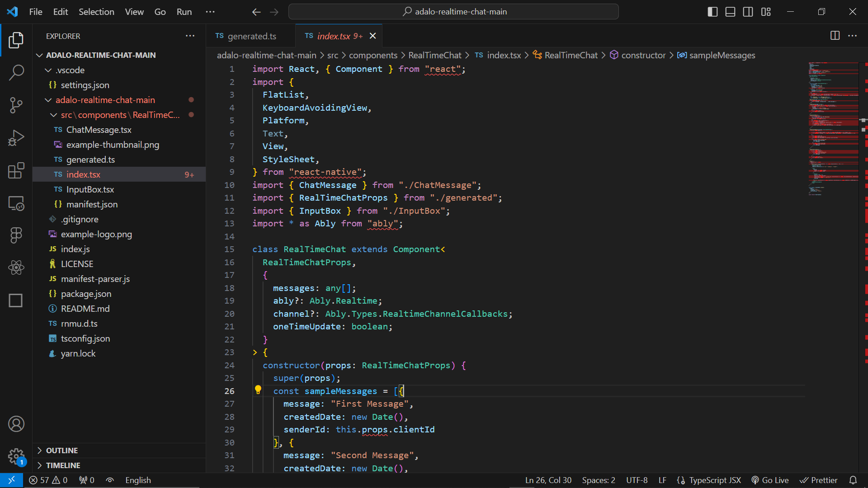The image size is (868, 488).
Task: Open ChatMessage.tsx in the explorer
Action: click(99, 130)
